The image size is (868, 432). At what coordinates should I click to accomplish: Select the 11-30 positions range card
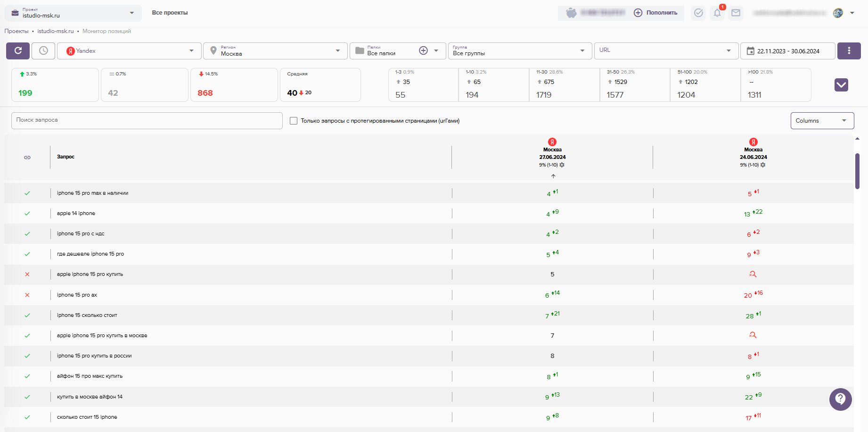[565, 85]
